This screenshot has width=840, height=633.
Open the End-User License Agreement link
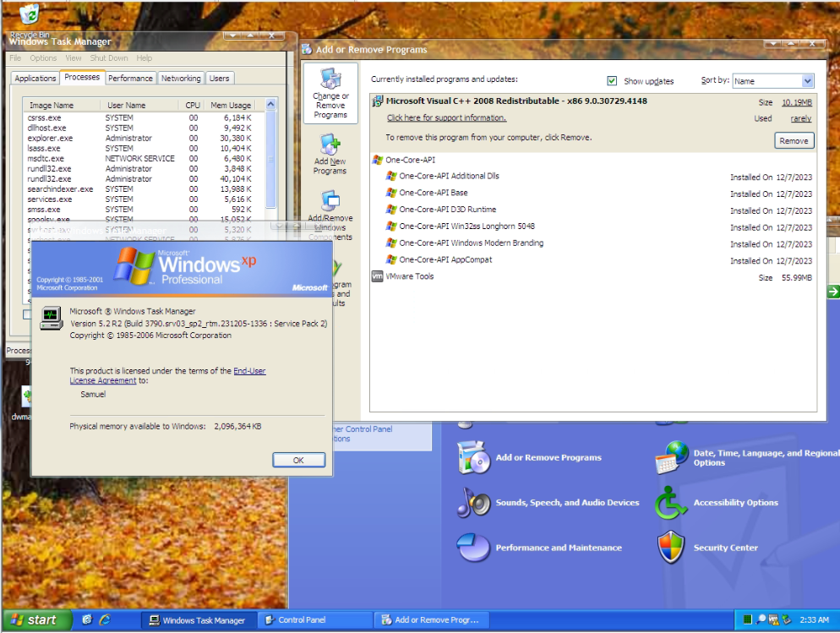(167, 375)
